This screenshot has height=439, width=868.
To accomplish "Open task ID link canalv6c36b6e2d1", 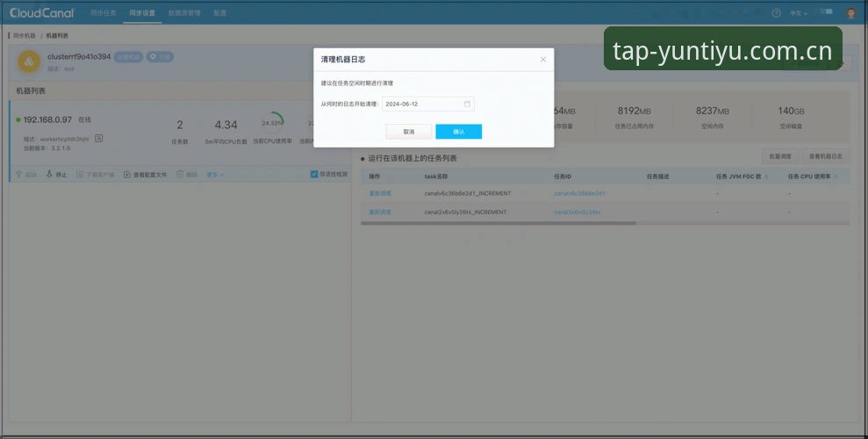I will tap(579, 193).
